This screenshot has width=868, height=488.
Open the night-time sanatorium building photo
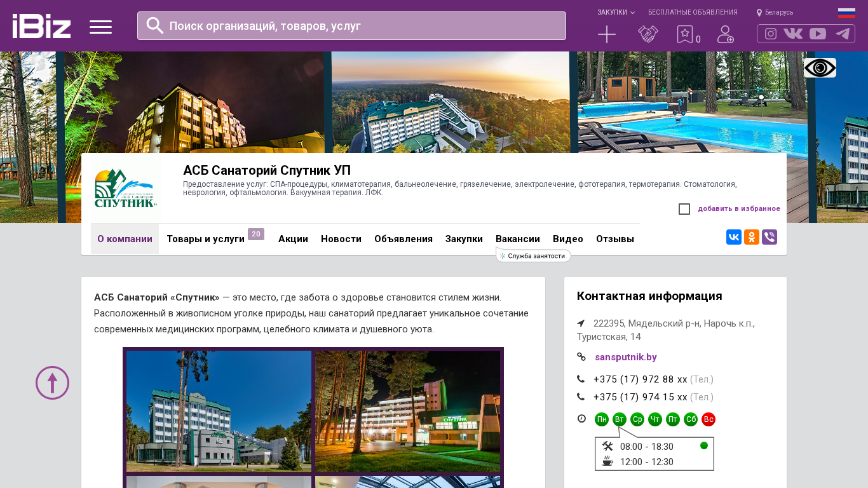(x=407, y=411)
